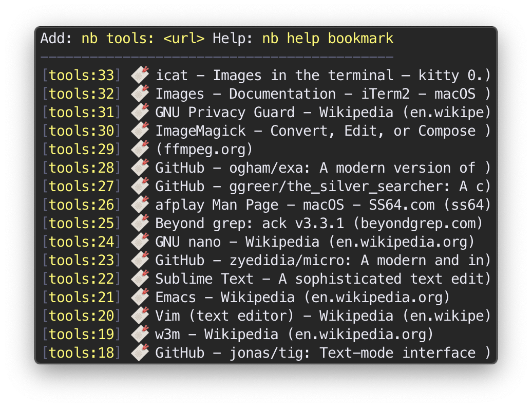The image size is (532, 407).
Task: Click the bookmark icon for tools:22
Action: (140, 279)
